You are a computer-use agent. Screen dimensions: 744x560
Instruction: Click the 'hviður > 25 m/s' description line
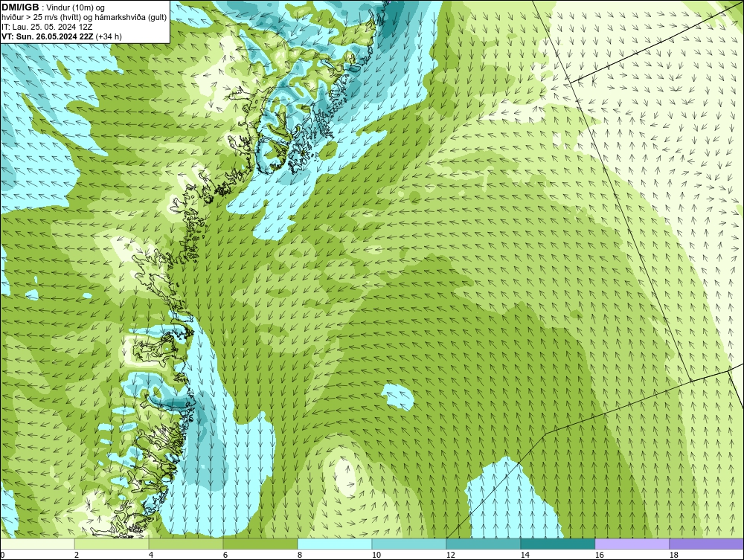[84, 18]
